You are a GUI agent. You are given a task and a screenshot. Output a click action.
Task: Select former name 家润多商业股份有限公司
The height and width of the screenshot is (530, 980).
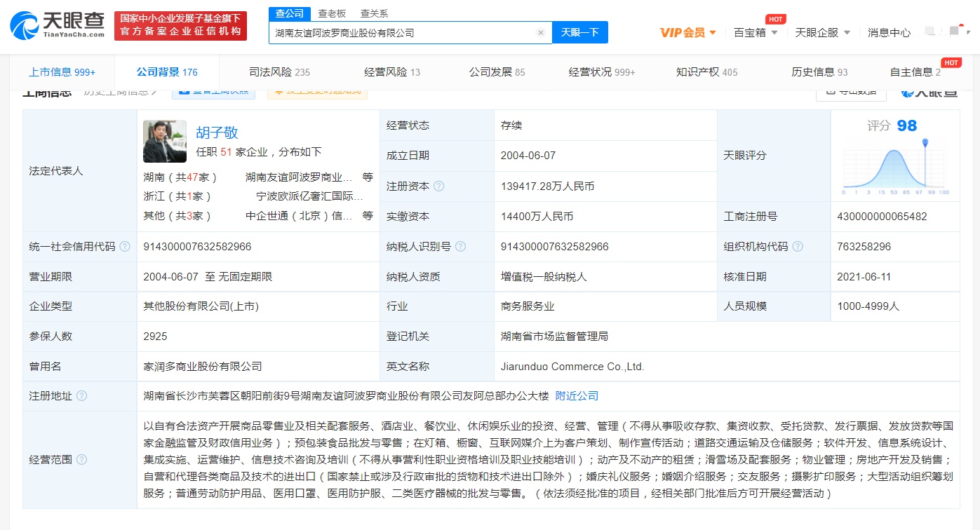[202, 366]
